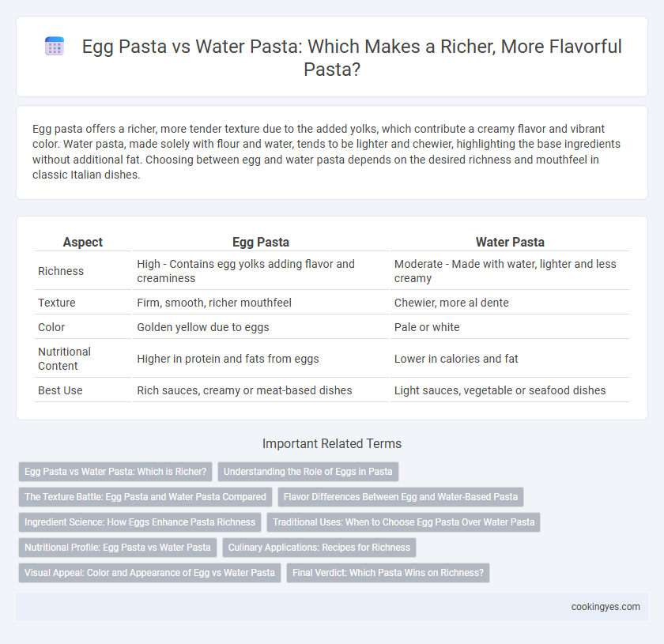Open 'Culinary Applications: Recipes for Richness' tag
Viewport: 664px width, 644px height.
[319, 548]
